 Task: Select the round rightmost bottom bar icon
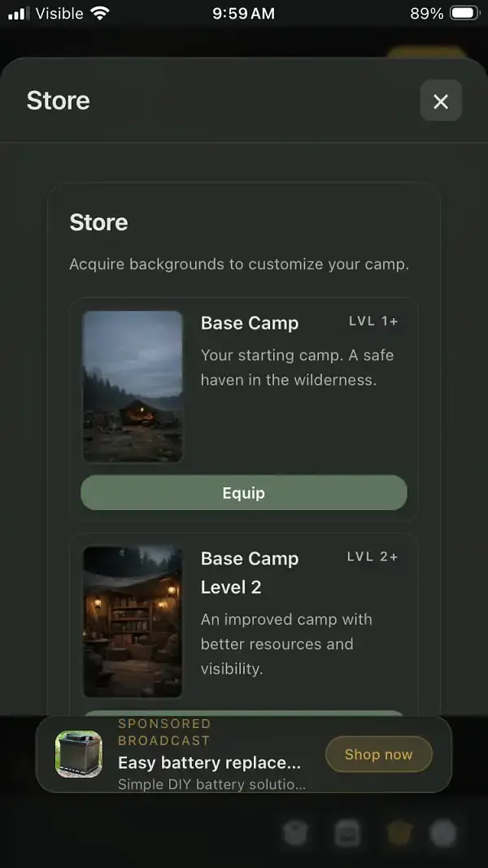444,833
